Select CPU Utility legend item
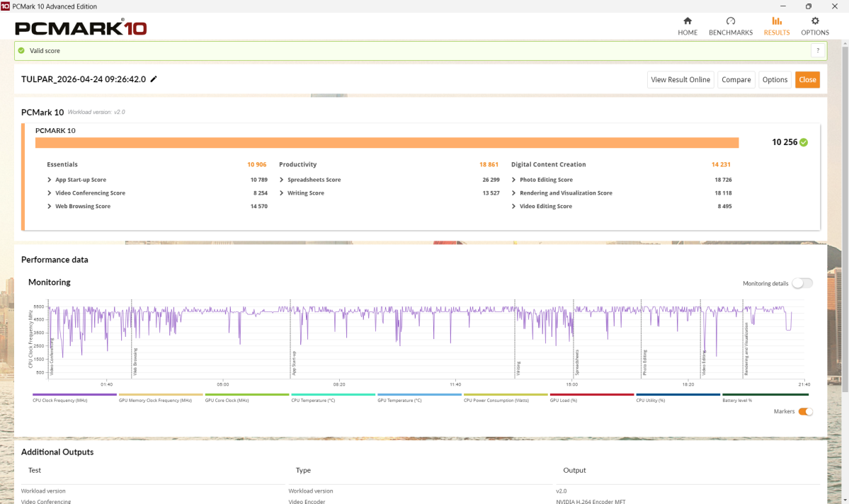 click(678, 398)
